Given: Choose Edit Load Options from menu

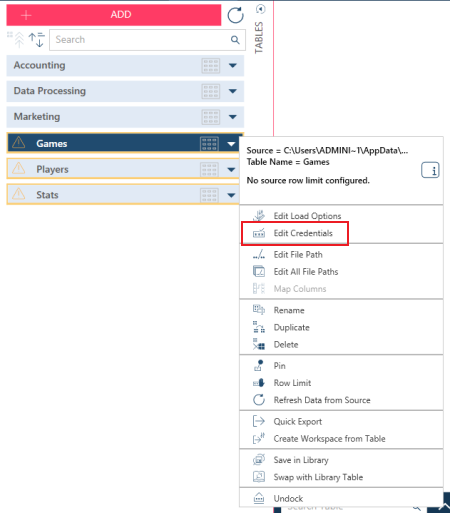Looking at the screenshot, I should 341,216.
